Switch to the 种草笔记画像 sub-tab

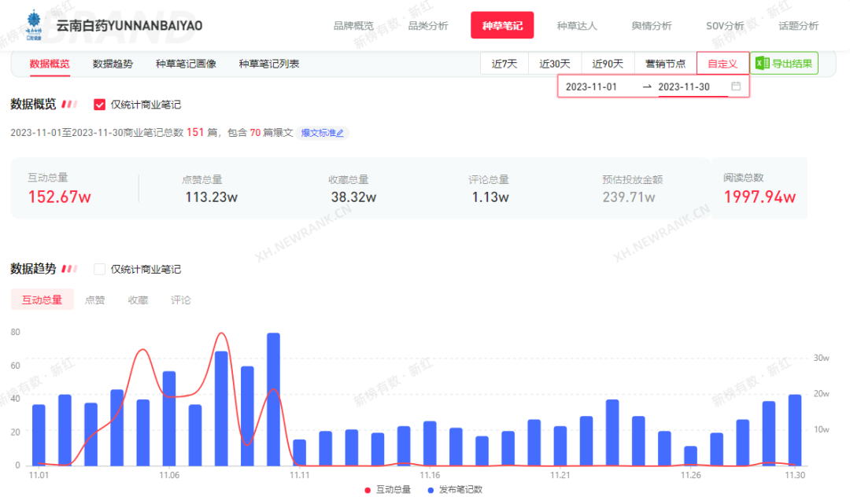(x=186, y=64)
